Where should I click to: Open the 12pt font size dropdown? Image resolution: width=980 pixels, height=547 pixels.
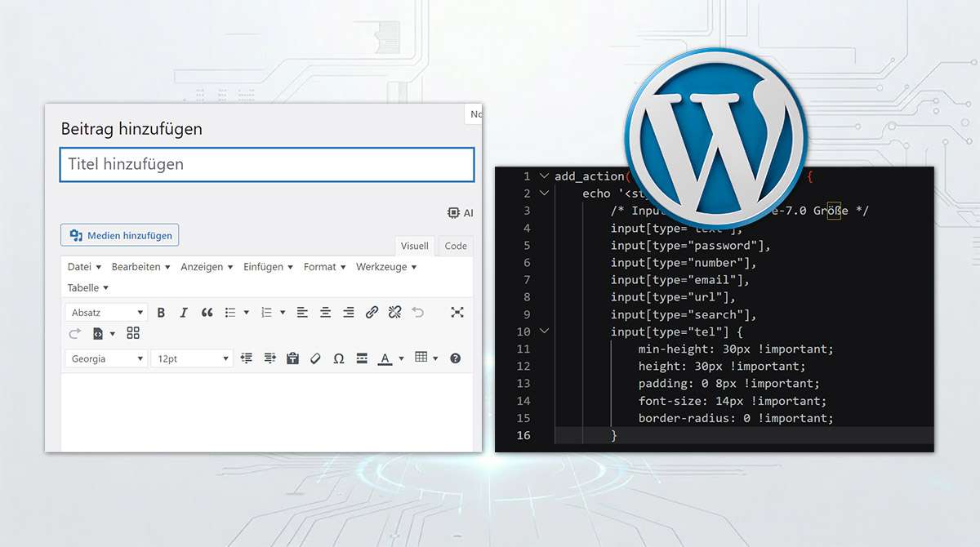tap(192, 358)
